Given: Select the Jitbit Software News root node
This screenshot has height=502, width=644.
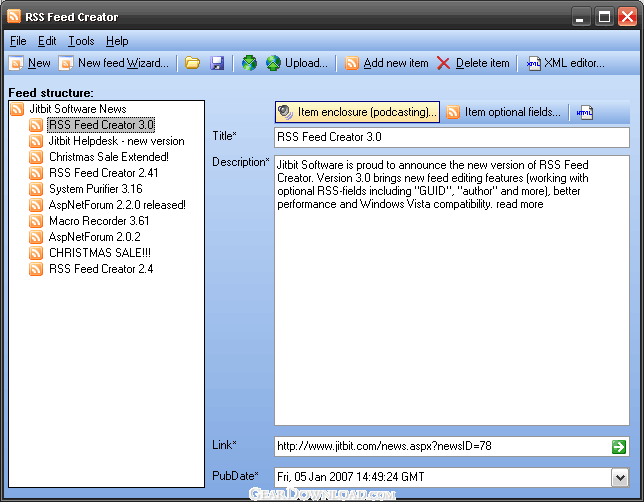Looking at the screenshot, I should [x=78, y=109].
